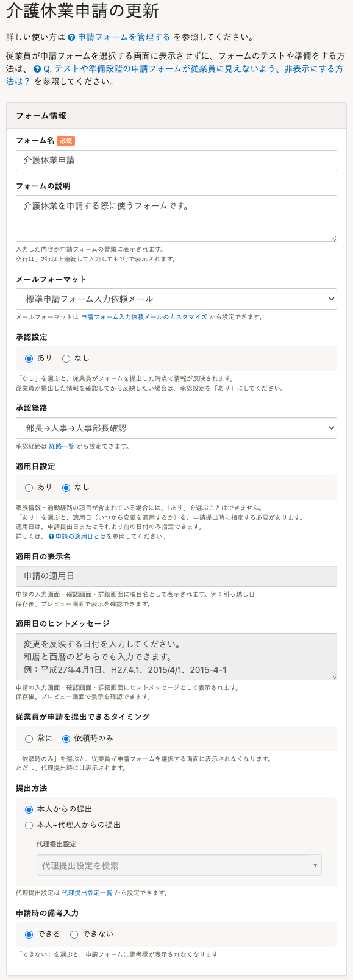The image size is (353, 980).
Task: Select 依頼時のみ radio button
Action: coord(66,739)
